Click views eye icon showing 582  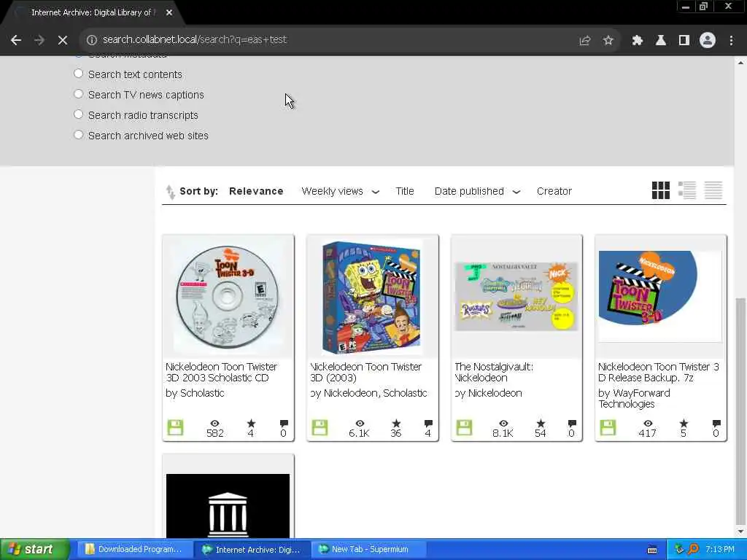[x=215, y=423]
